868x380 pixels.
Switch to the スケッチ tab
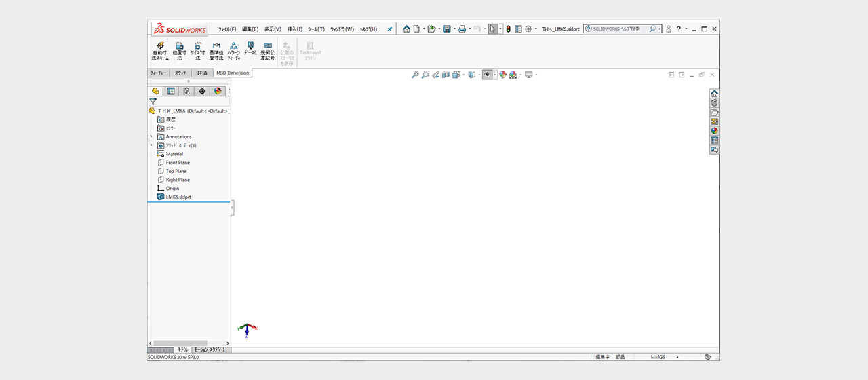[180, 73]
